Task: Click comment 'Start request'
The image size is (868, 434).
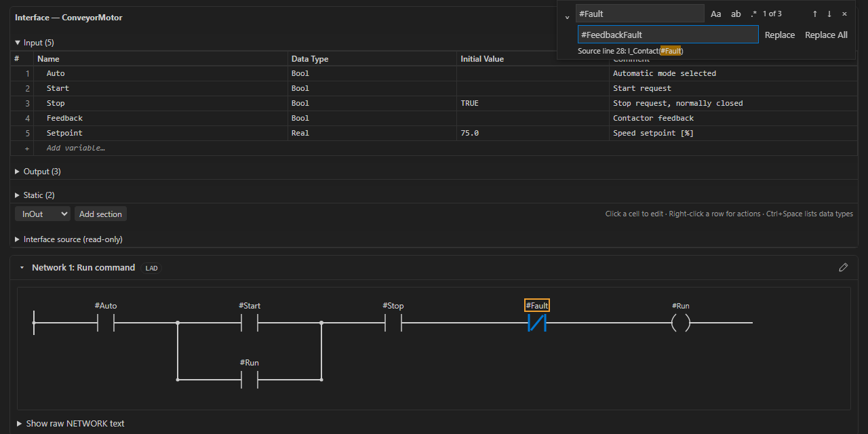Action: click(x=733, y=88)
